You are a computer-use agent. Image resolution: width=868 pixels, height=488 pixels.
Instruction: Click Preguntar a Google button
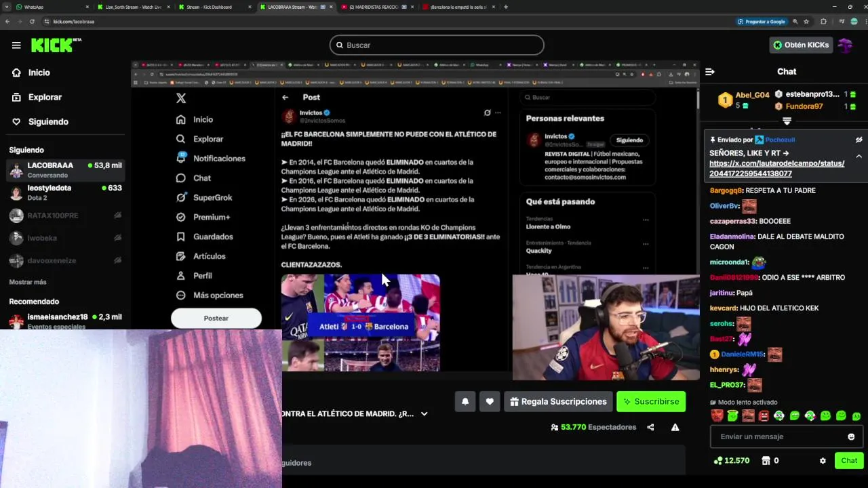tap(761, 22)
